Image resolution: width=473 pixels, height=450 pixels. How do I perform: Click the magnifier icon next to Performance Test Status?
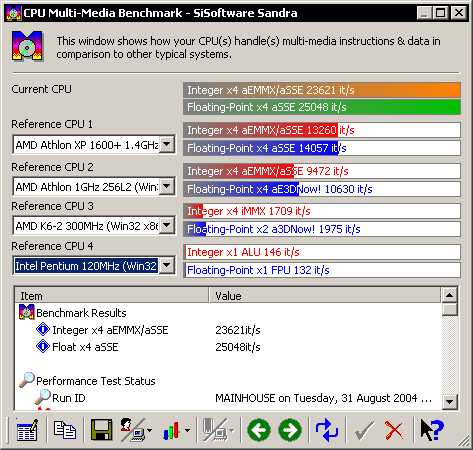click(26, 380)
